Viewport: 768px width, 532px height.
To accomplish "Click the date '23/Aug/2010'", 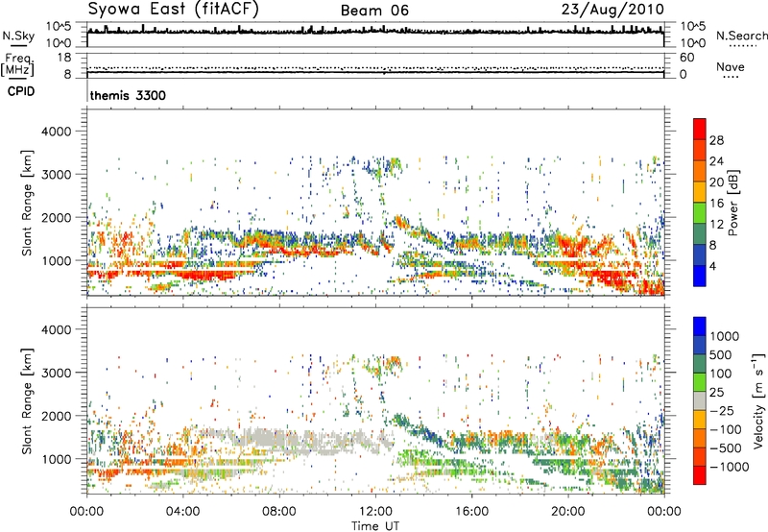I will click(612, 10).
